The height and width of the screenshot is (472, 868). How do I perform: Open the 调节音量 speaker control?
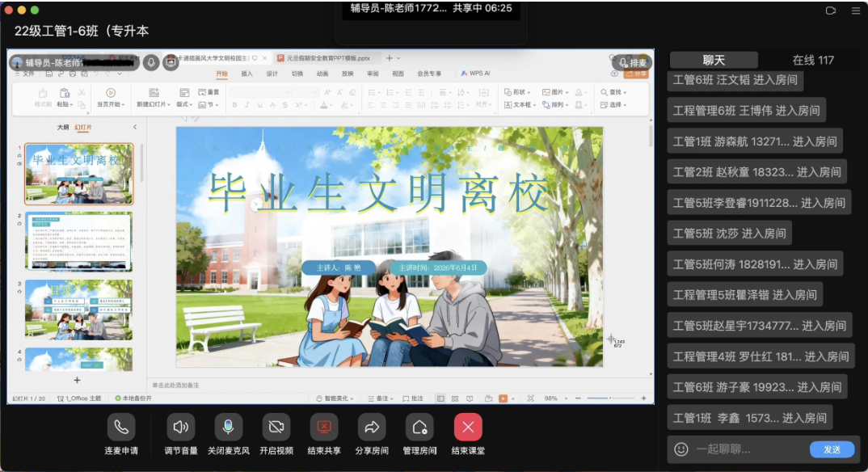(181, 428)
